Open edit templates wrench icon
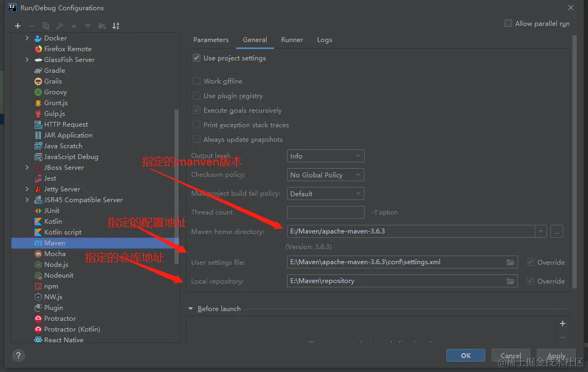The image size is (588, 372). tap(60, 26)
